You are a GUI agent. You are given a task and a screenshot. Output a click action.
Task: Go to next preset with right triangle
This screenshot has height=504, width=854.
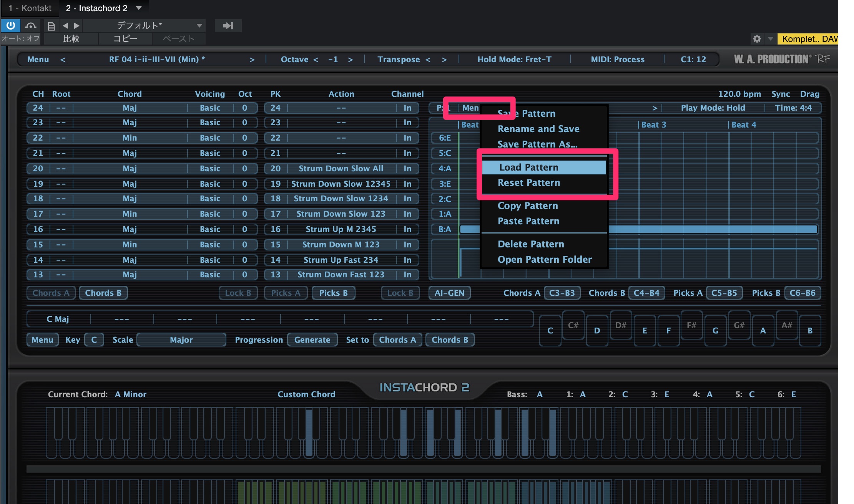77,26
